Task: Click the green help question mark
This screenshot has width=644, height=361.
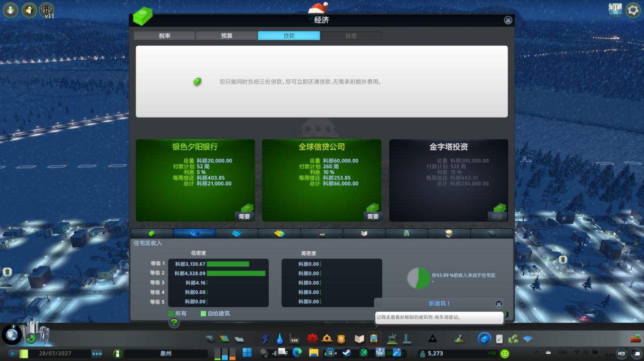Action: pyautogui.click(x=174, y=323)
